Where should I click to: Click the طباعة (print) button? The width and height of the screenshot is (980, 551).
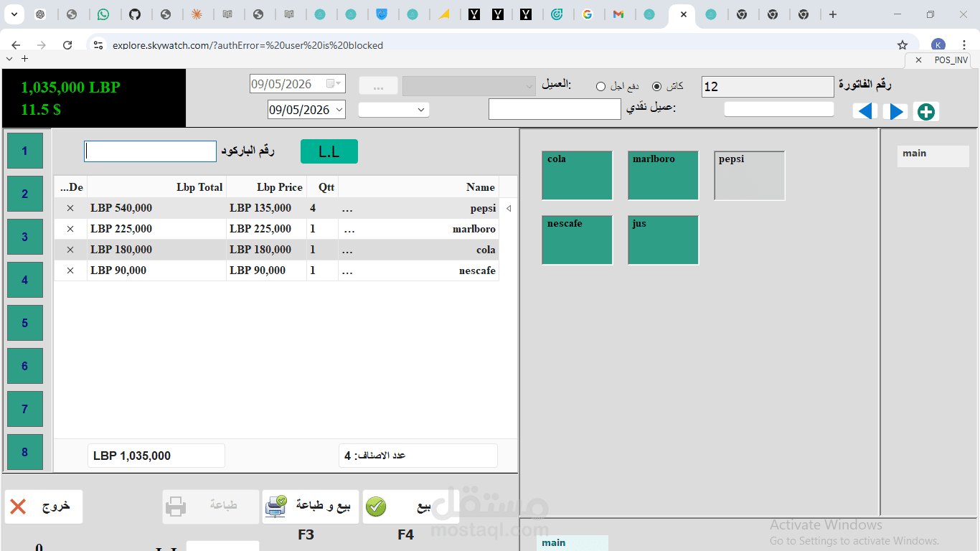point(210,507)
